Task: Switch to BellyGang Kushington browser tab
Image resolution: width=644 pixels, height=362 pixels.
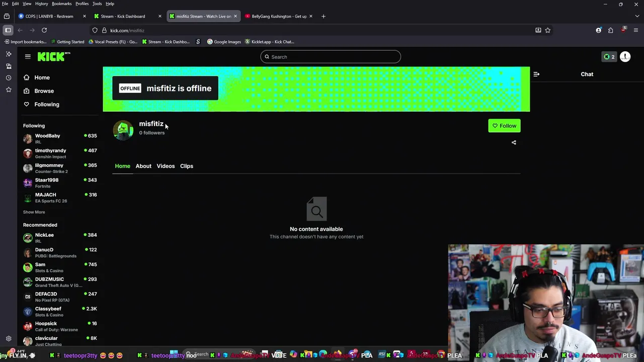Action: (279, 16)
